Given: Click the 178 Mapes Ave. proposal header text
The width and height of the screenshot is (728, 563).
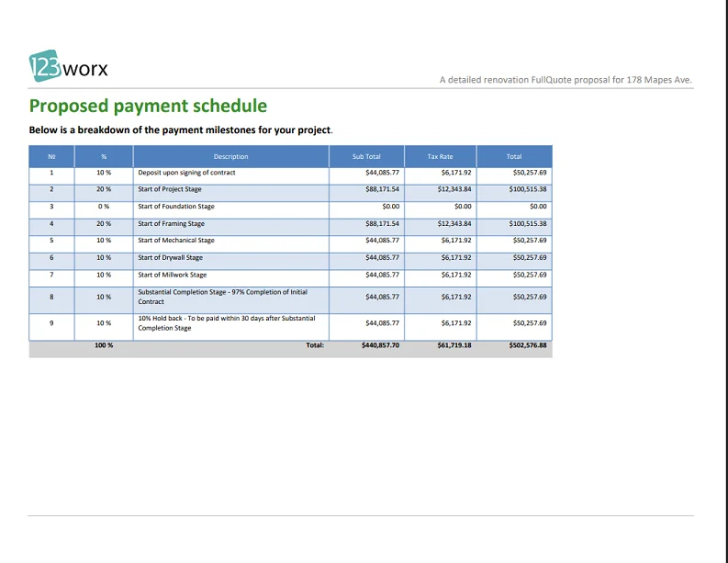Looking at the screenshot, I should click(x=566, y=80).
